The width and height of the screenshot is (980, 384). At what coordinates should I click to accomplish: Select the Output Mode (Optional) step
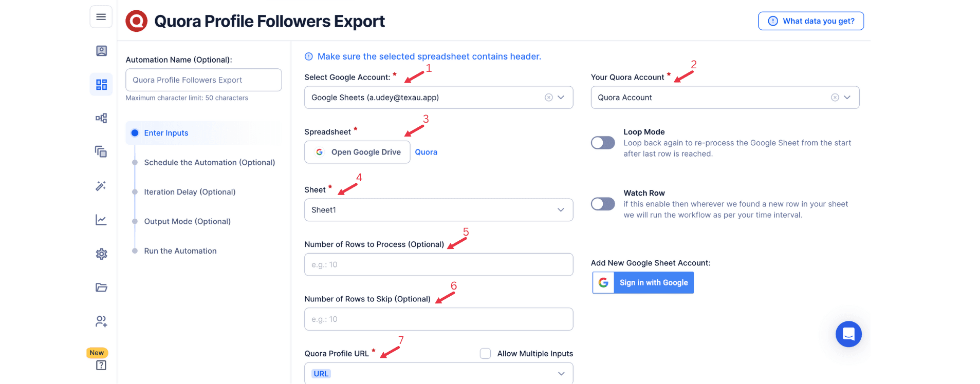click(187, 221)
